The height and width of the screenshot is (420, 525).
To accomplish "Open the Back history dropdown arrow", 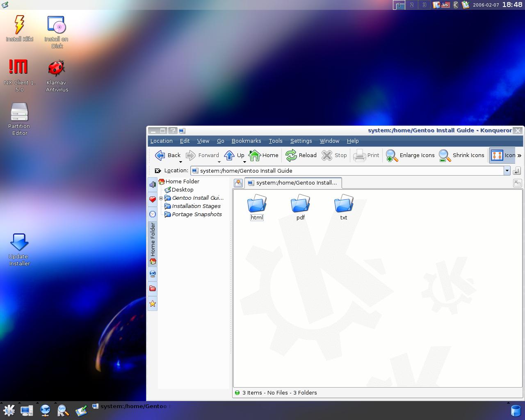I will (x=180, y=162).
